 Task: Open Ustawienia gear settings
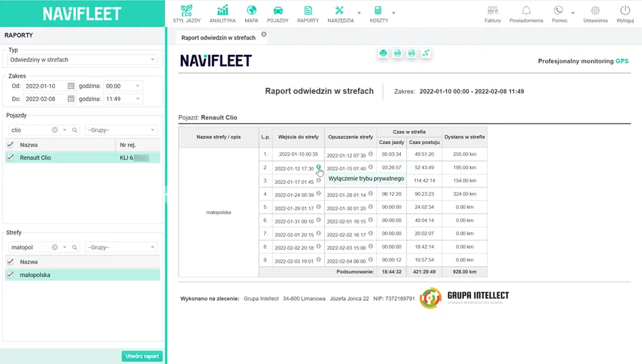[595, 14]
